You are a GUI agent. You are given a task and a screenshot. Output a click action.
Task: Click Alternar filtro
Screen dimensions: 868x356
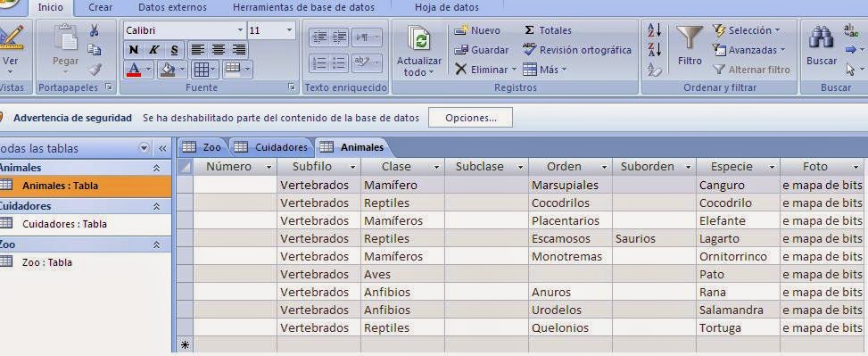click(752, 70)
